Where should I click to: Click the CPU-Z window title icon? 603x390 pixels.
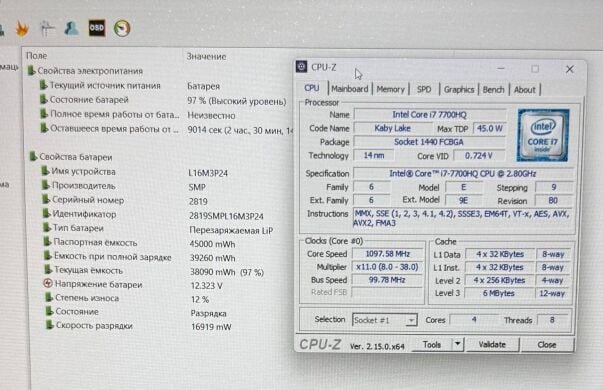click(302, 67)
